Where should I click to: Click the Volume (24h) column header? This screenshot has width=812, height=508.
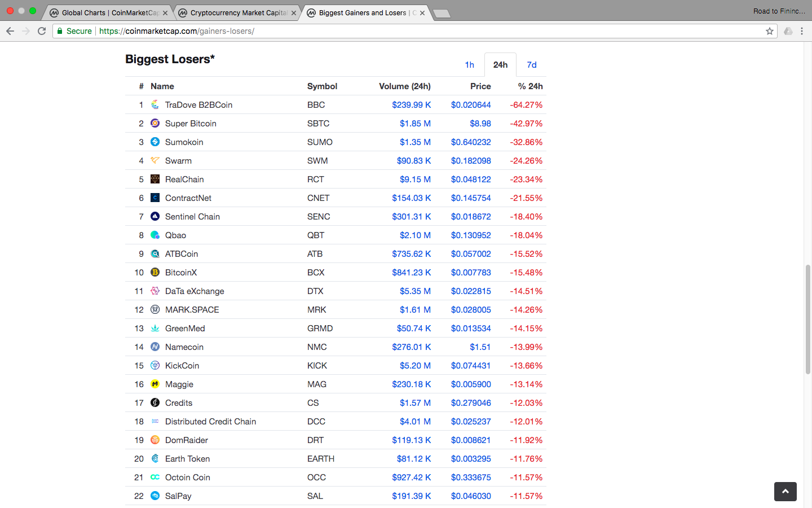click(x=405, y=86)
